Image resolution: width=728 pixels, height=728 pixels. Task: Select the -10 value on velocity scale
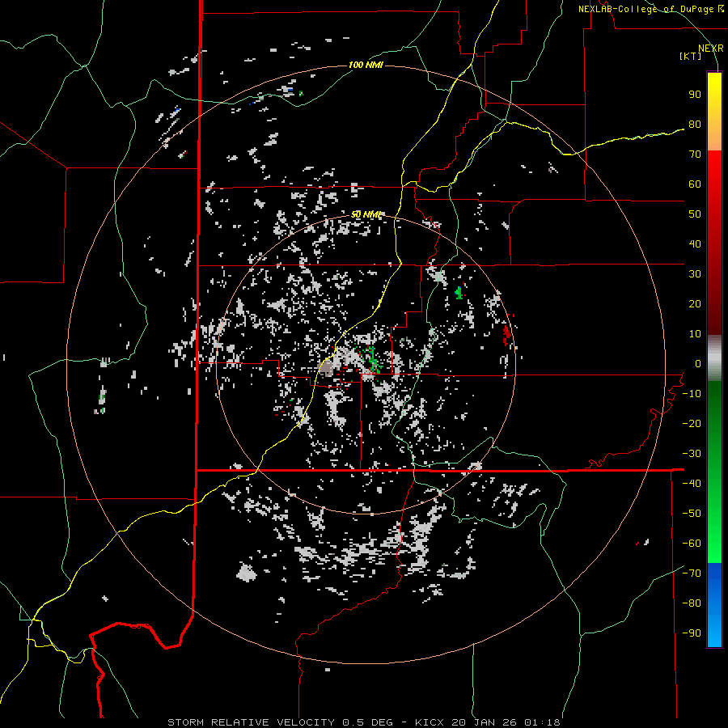[692, 394]
